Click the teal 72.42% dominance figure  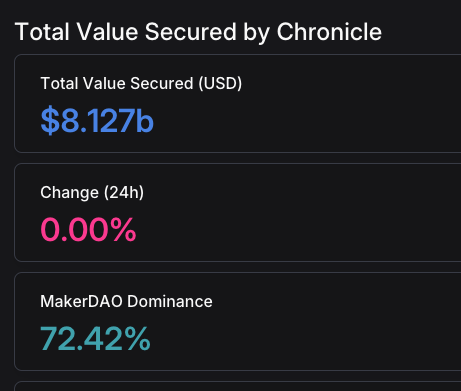tap(95, 339)
